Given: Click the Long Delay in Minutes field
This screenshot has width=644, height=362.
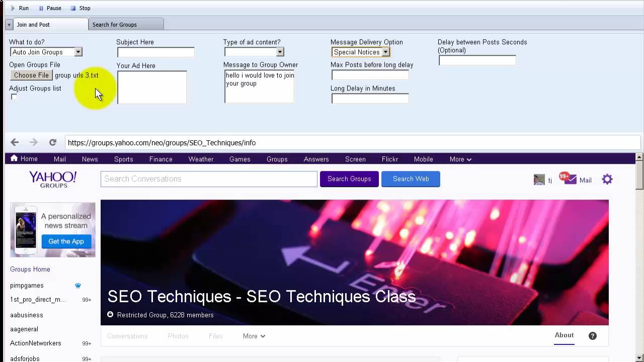Looking at the screenshot, I should [x=370, y=99].
